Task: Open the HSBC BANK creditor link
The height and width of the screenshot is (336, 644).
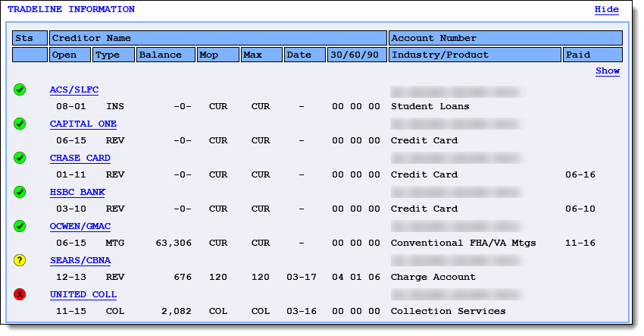Action: [x=77, y=192]
